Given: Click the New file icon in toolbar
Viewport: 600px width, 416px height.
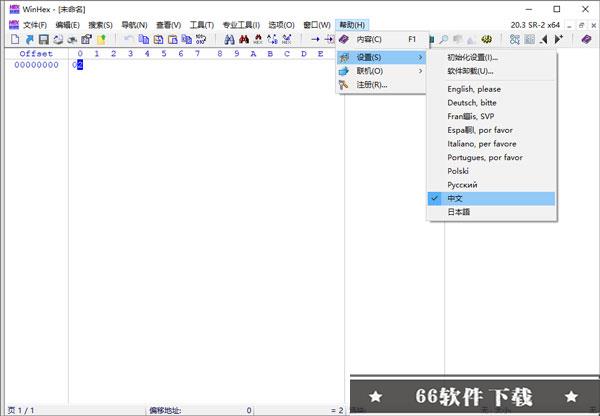Looking at the screenshot, I should 15,39.
